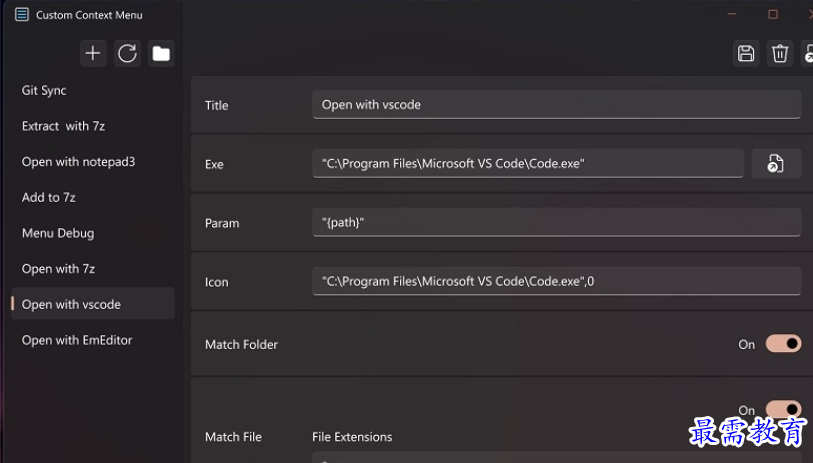Disable the Match File toggle
Viewport: 813px width, 463px height.
coord(783,409)
